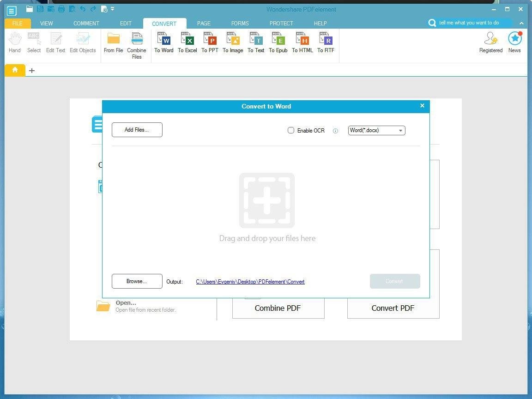This screenshot has width=532, height=399.
Task: Choose the Select tool
Action: pos(34,42)
